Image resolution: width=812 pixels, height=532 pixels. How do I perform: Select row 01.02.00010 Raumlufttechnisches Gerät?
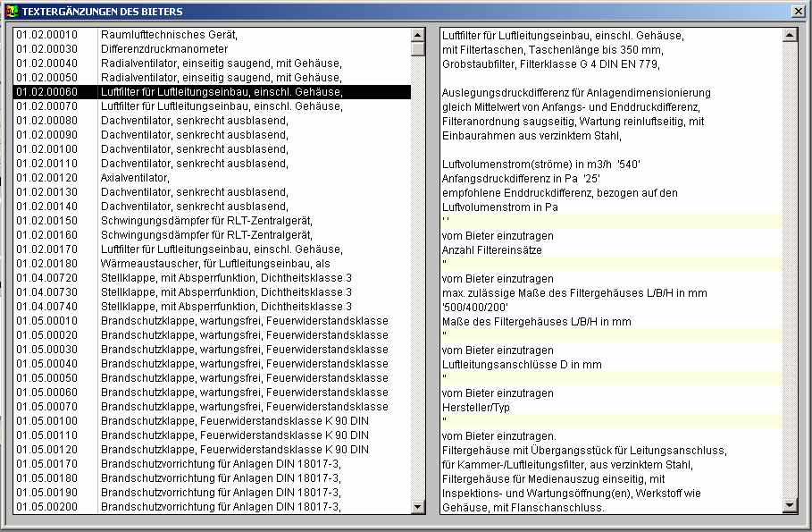[211, 35]
